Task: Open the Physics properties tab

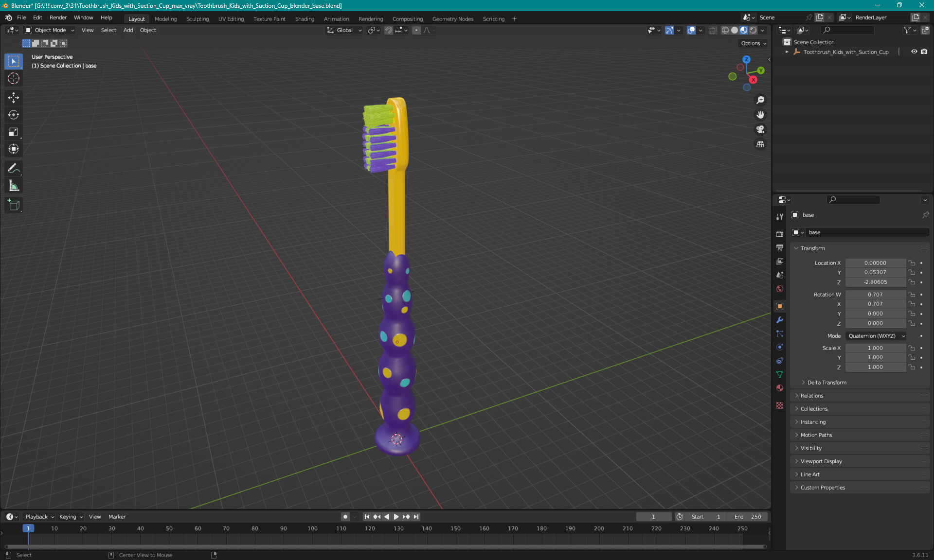Action: tap(780, 347)
